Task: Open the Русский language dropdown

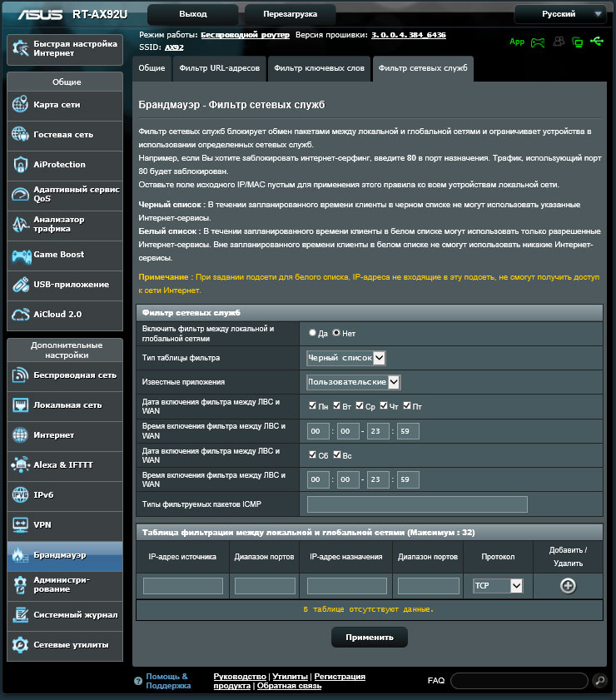Action: click(x=560, y=14)
